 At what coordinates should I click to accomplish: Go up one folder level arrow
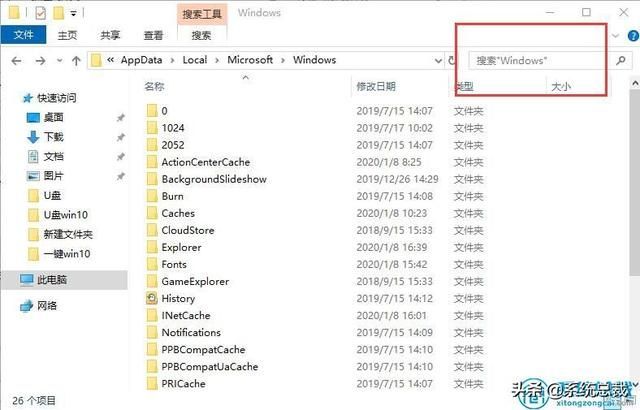point(76,61)
